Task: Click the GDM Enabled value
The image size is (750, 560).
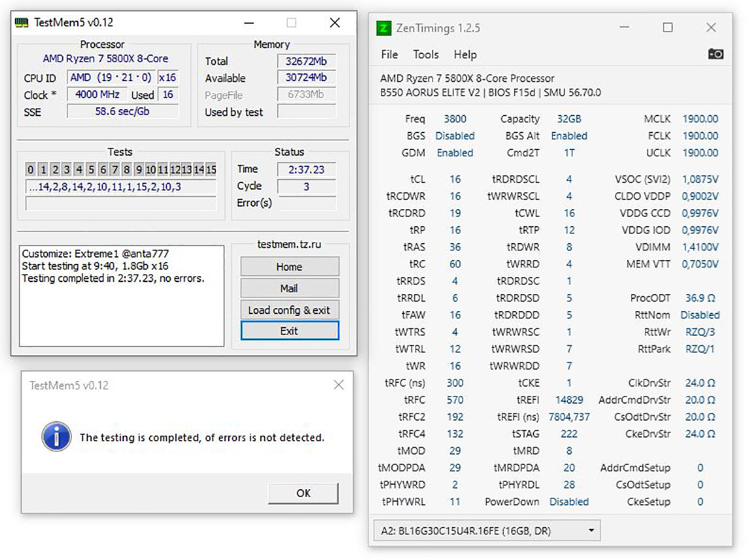Action: click(x=455, y=153)
